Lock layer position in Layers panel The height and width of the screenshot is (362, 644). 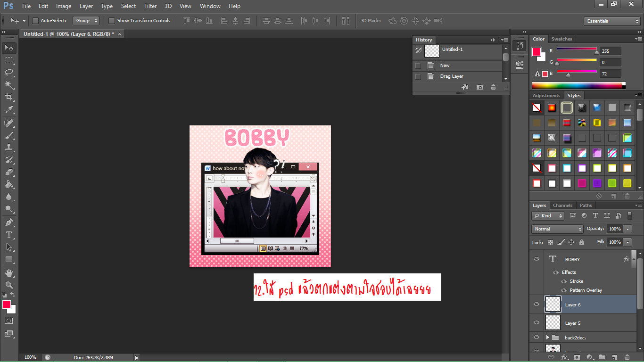pos(571,242)
